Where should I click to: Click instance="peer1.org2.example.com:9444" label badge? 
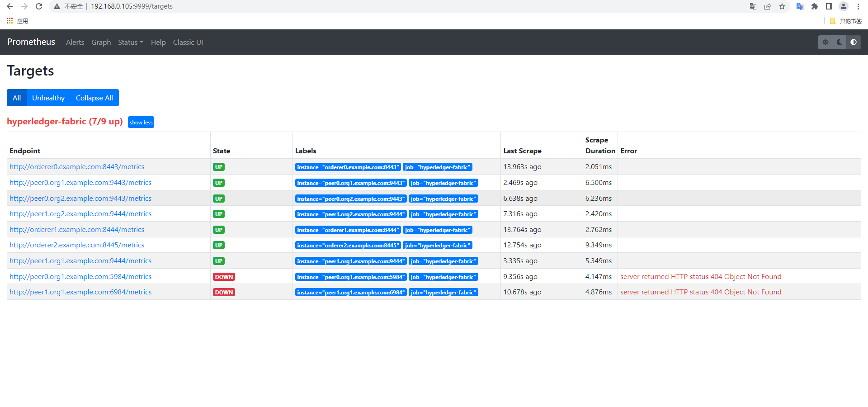click(x=351, y=214)
